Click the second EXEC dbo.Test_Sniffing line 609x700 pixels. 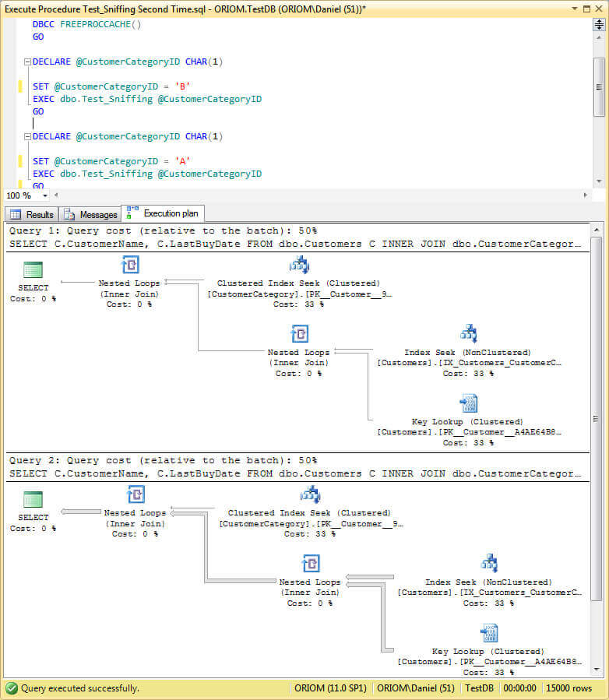point(147,174)
